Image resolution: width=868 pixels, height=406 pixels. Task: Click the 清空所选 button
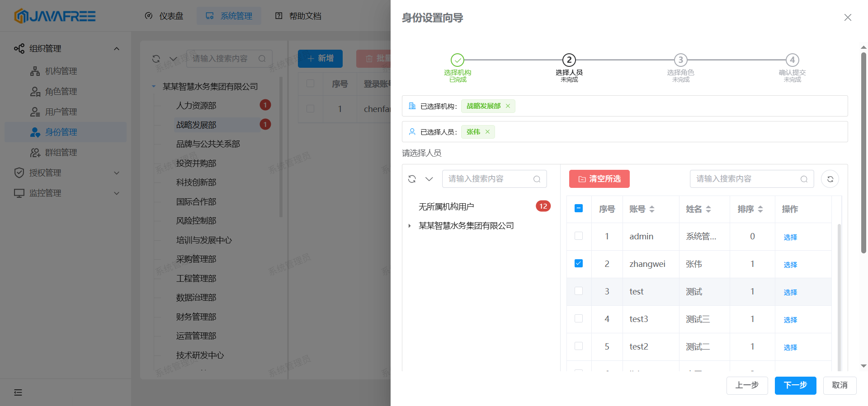point(599,179)
